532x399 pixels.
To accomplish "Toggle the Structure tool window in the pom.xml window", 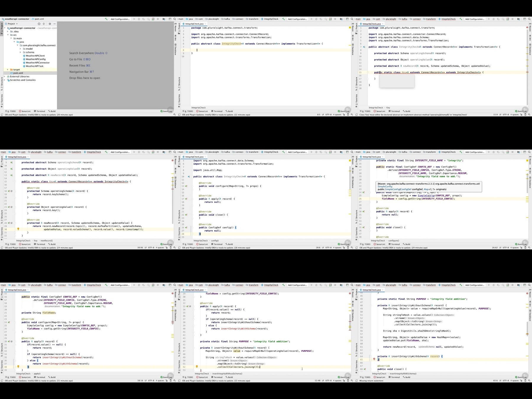I will coord(2,83).
